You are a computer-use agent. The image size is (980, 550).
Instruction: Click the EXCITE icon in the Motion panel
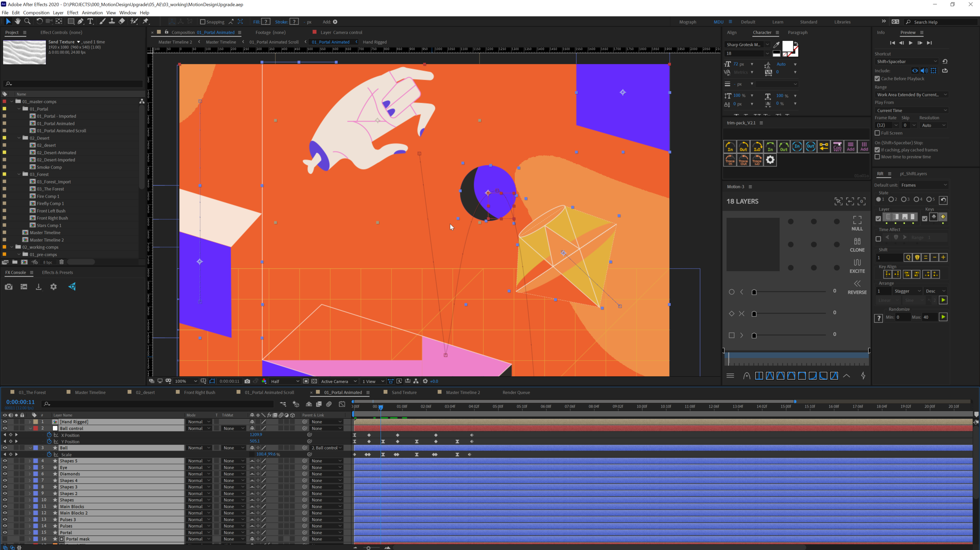click(x=857, y=266)
